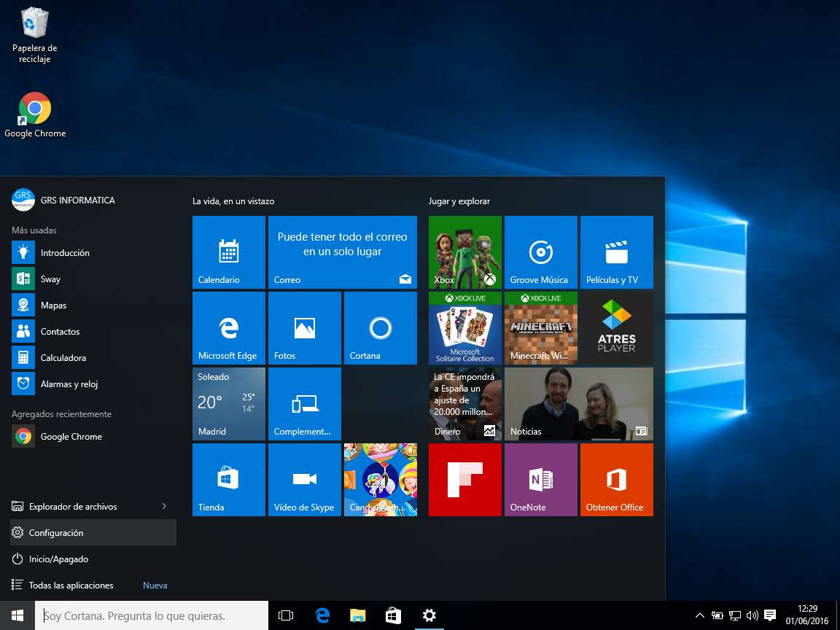Show Todas las aplicaciones
Screen dimensions: 840x630
pos(93,585)
